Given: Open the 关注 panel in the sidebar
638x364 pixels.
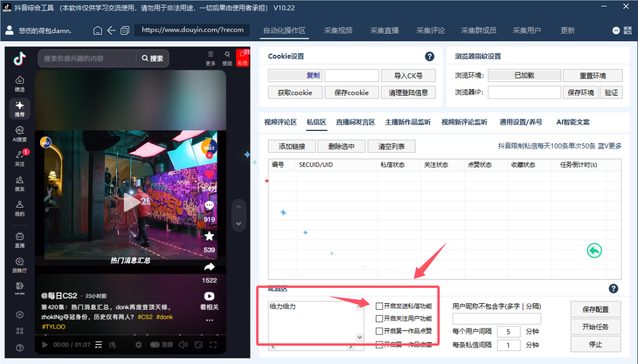Looking at the screenshot, I should 19,155.
